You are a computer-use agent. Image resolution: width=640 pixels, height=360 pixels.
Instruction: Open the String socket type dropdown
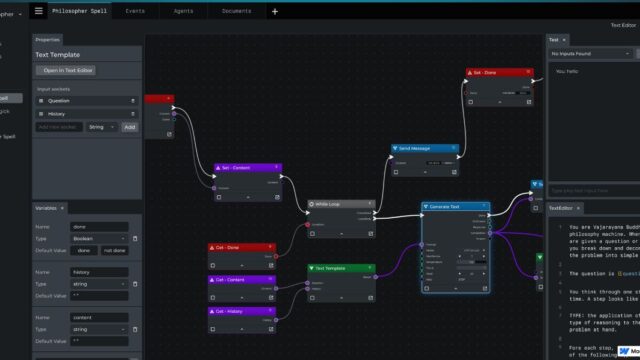pos(101,127)
